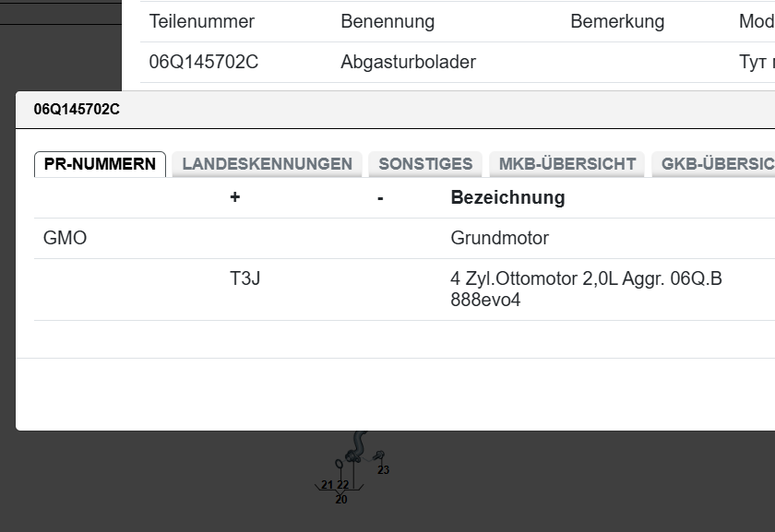Viewport: 775px width, 532px height.
Task: Select the T3J PR number
Action: point(245,278)
